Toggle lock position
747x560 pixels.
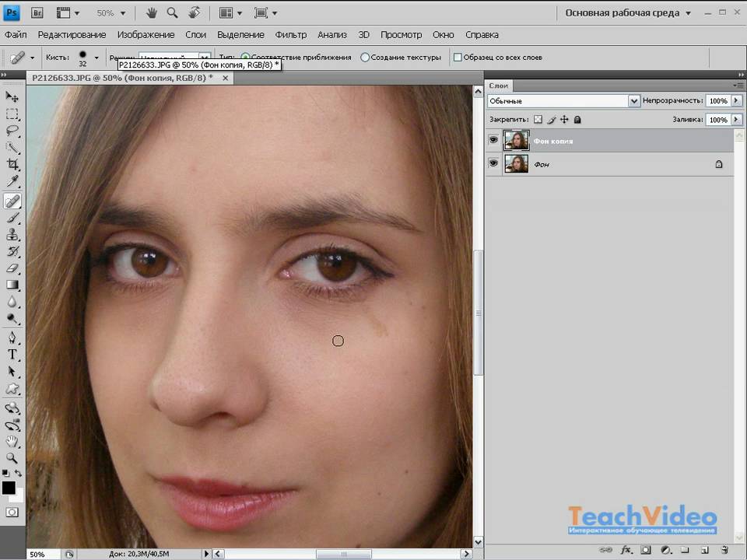(x=564, y=120)
